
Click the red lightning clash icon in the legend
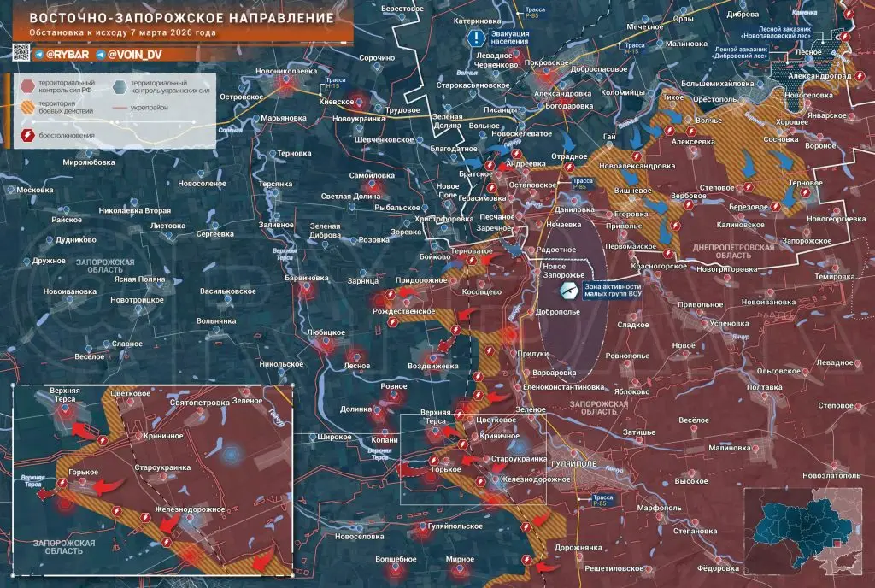pos(27,135)
